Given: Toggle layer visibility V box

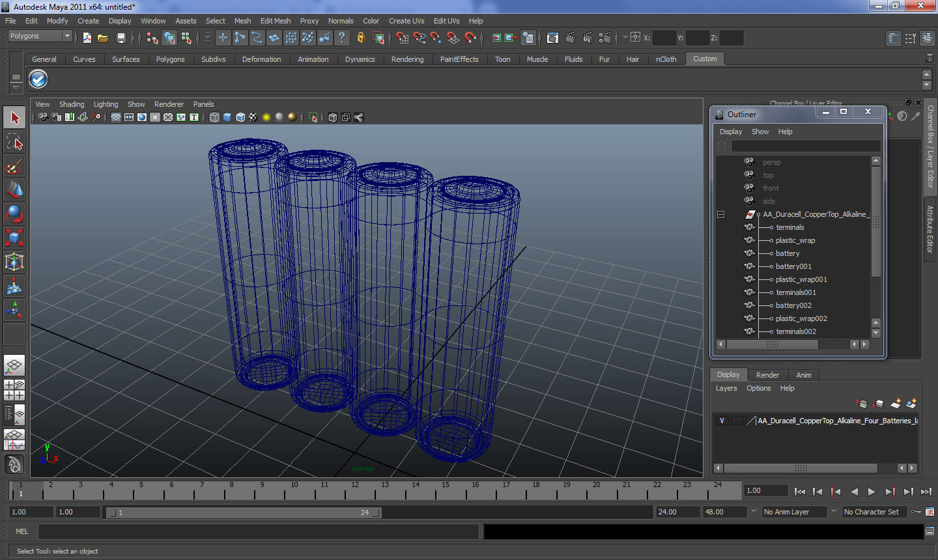Looking at the screenshot, I should [x=722, y=421].
